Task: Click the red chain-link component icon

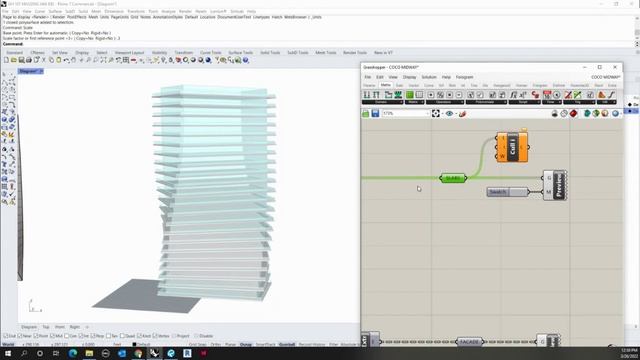Action: tap(535, 95)
